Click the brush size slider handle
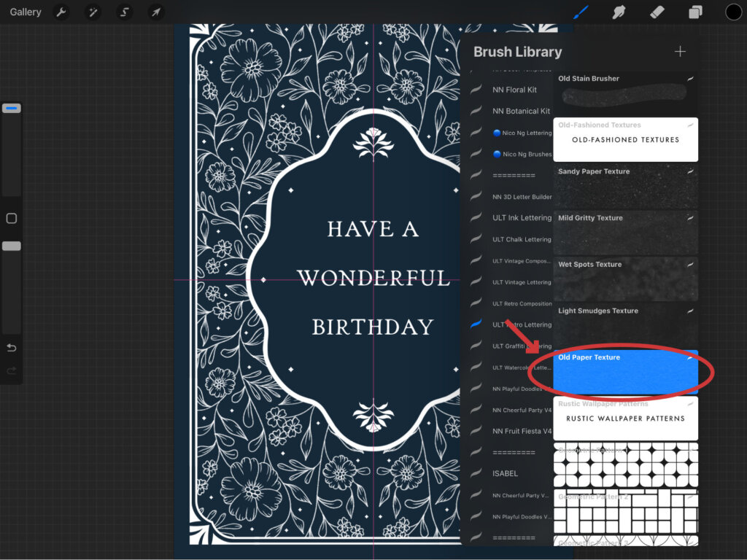 click(11, 109)
